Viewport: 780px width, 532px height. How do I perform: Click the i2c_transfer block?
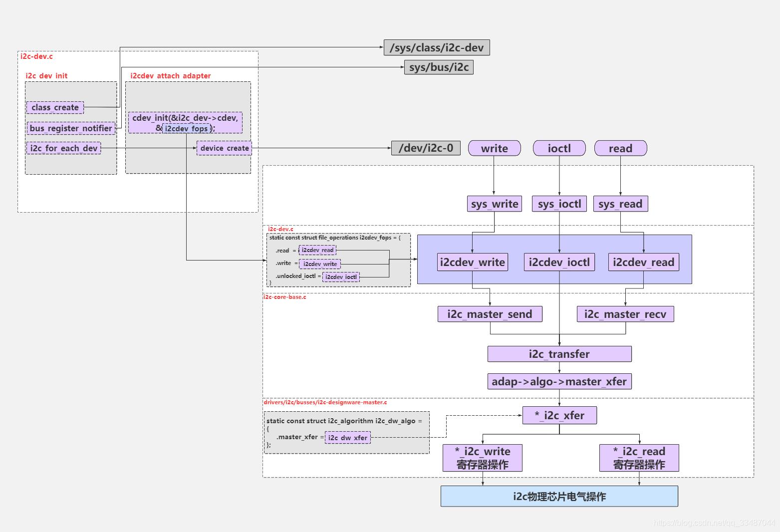559,354
